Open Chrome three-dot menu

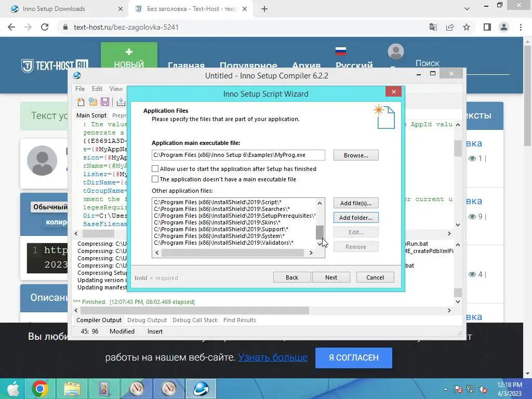tap(521, 27)
